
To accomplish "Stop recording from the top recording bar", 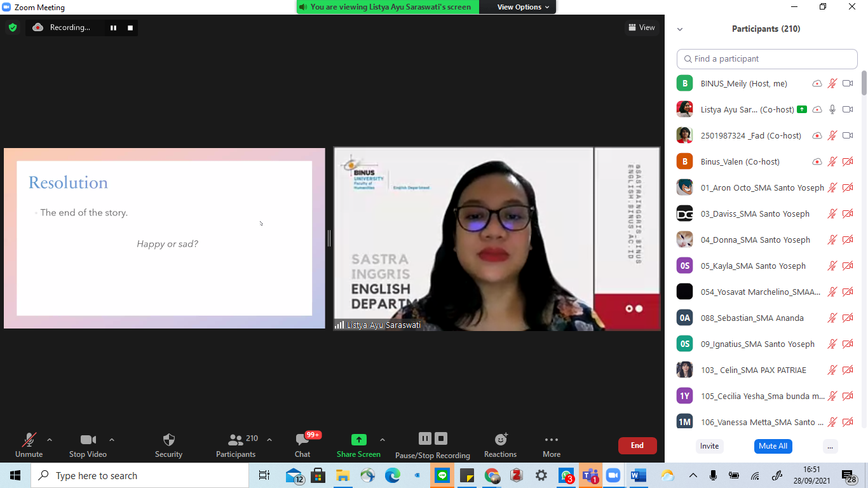I will (130, 27).
